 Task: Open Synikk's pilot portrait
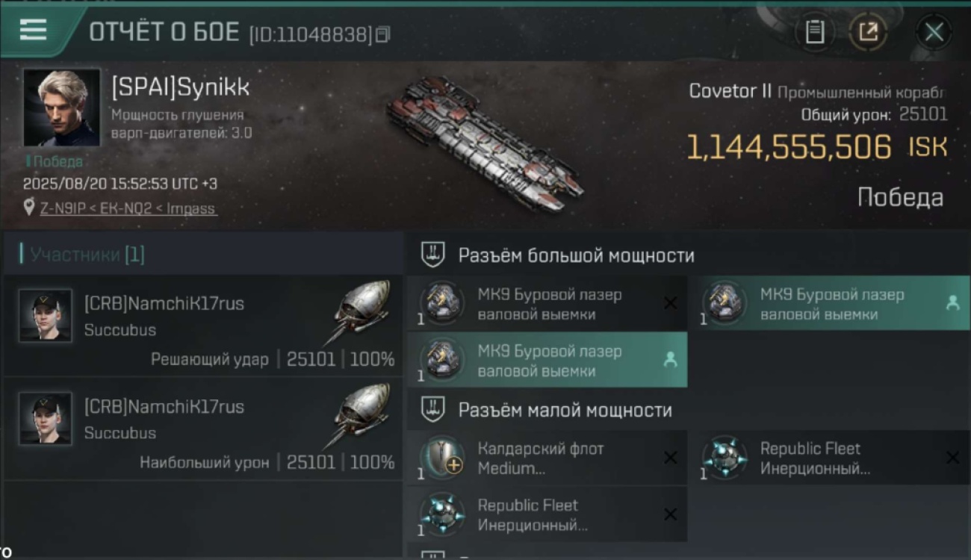pos(61,108)
